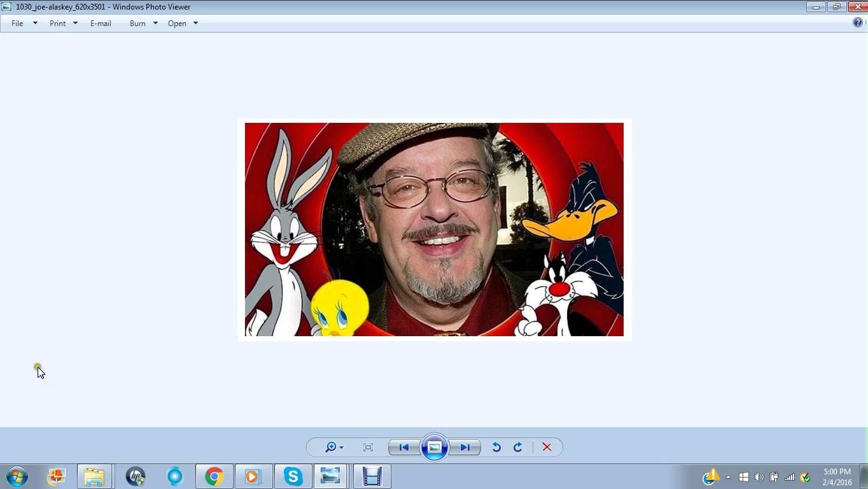Open the Burn menu
Image resolution: width=868 pixels, height=489 pixels.
point(137,23)
